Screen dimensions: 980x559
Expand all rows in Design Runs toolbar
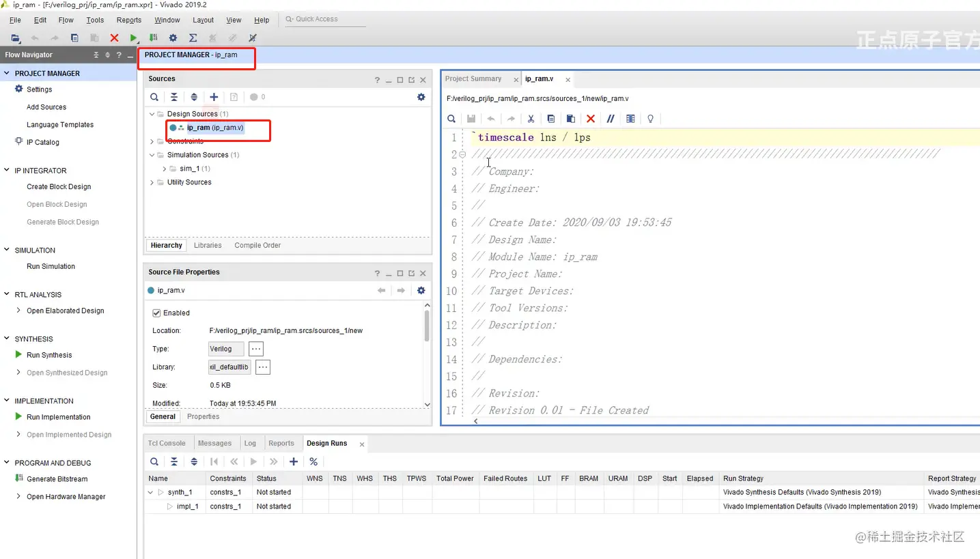click(x=194, y=462)
